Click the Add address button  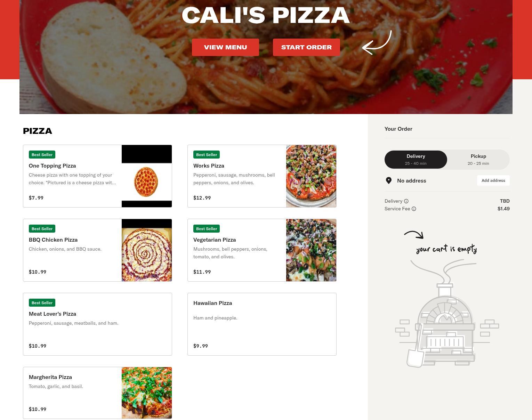pos(493,180)
